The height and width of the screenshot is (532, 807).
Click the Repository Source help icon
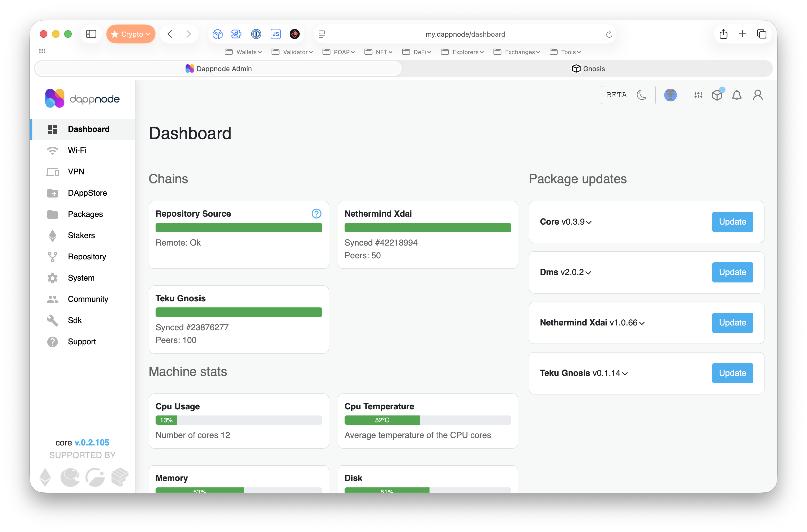[x=316, y=213]
